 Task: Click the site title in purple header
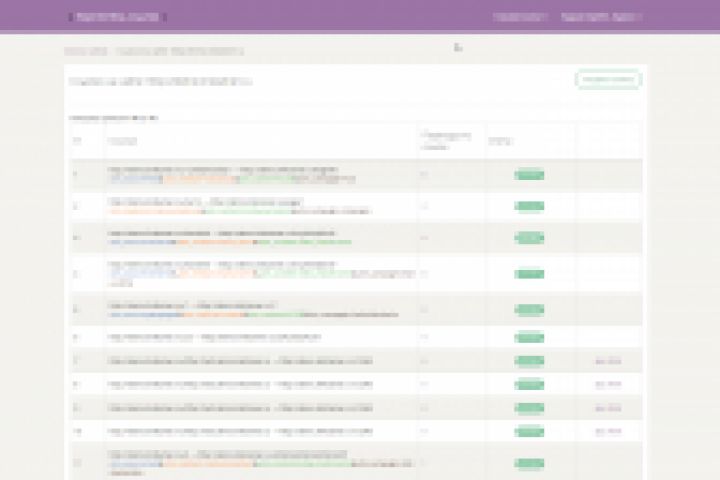117,17
